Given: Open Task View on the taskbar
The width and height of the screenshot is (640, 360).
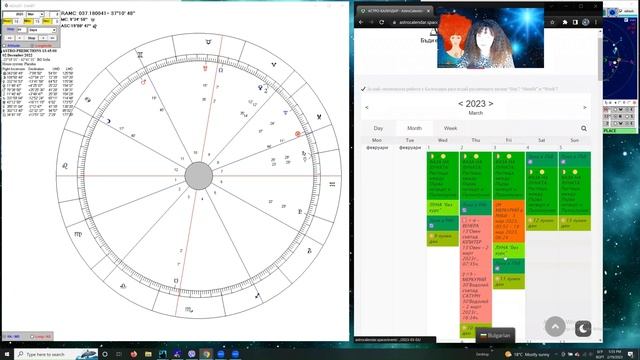Looking at the screenshot, I should tap(119, 354).
